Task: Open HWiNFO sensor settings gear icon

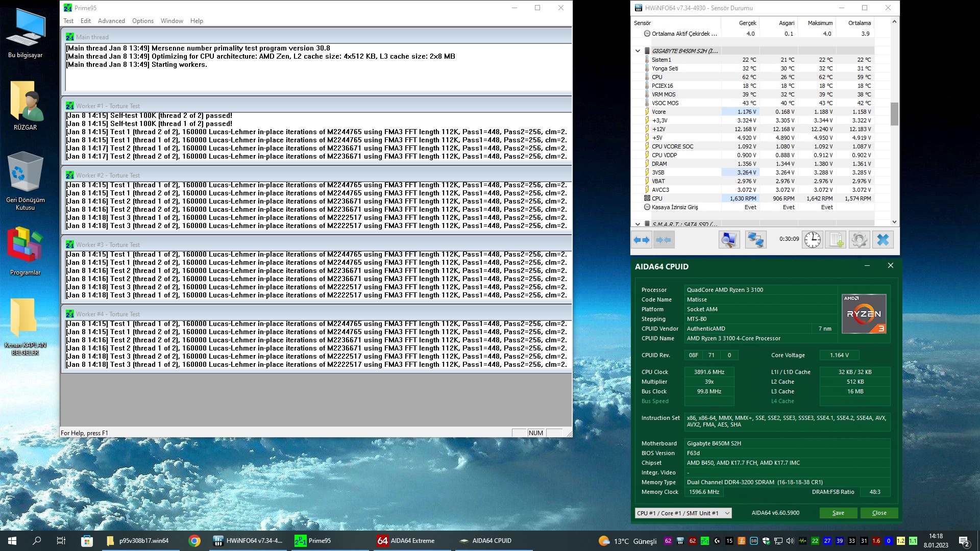Action: (860, 240)
